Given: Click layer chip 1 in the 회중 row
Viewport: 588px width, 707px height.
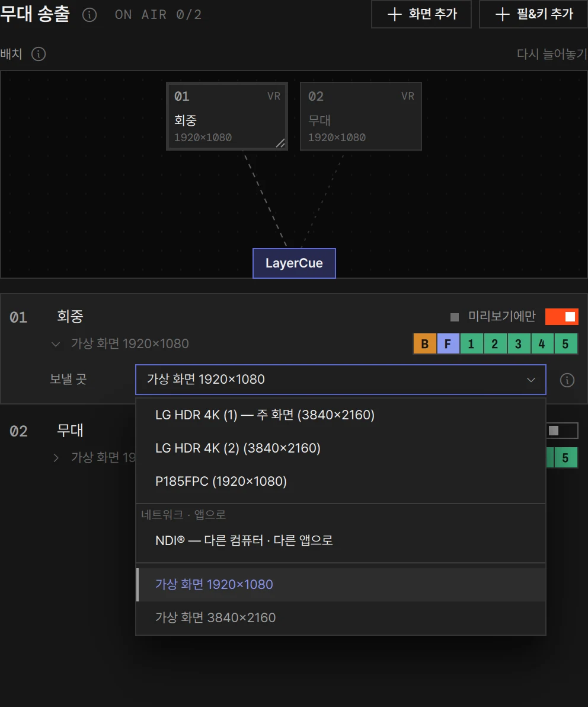Looking at the screenshot, I should pyautogui.click(x=471, y=344).
